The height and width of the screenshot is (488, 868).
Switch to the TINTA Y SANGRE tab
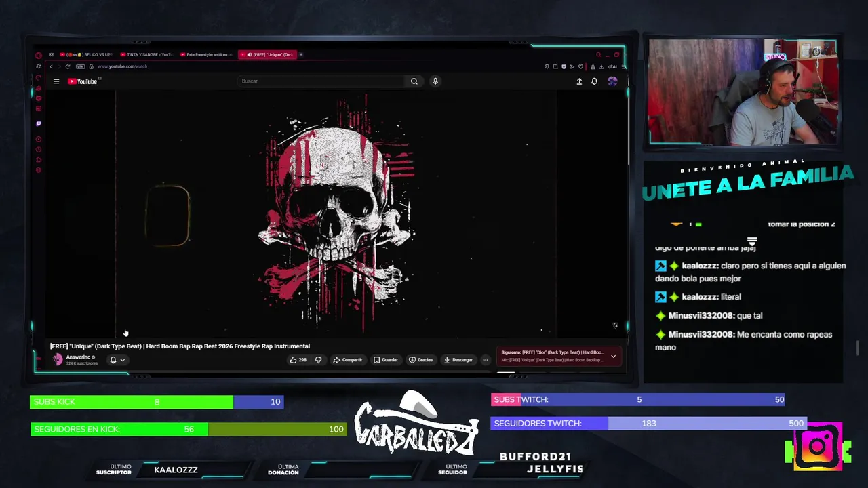coord(147,54)
